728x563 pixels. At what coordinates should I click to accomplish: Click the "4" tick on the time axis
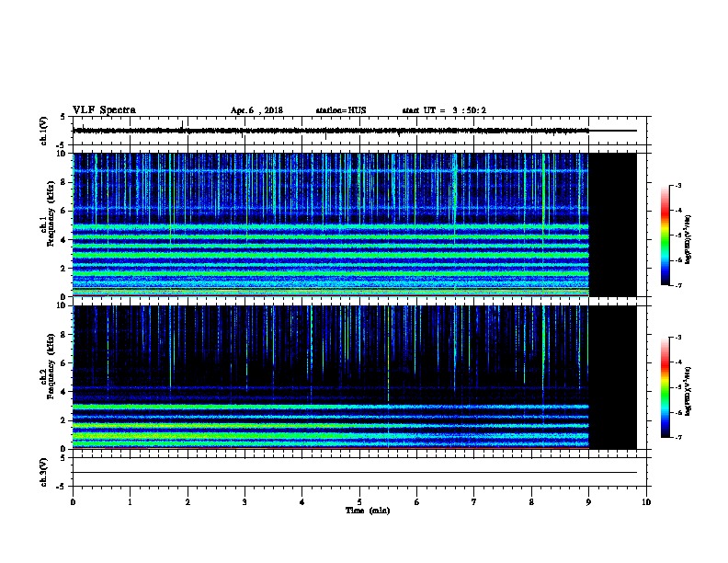(301, 501)
